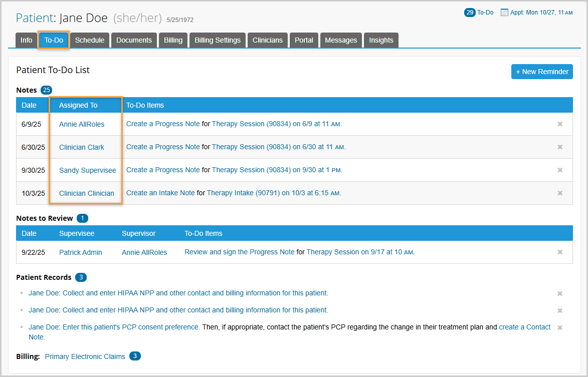Click the appointment calendar icon
This screenshot has width=588, height=377.
tap(504, 13)
